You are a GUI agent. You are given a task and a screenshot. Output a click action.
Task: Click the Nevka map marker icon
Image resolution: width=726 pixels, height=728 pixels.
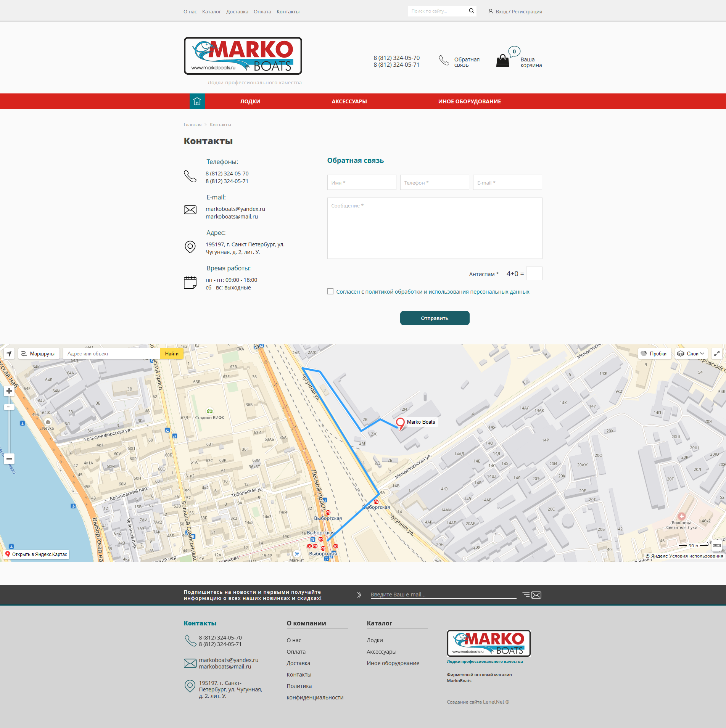pyautogui.click(x=48, y=422)
